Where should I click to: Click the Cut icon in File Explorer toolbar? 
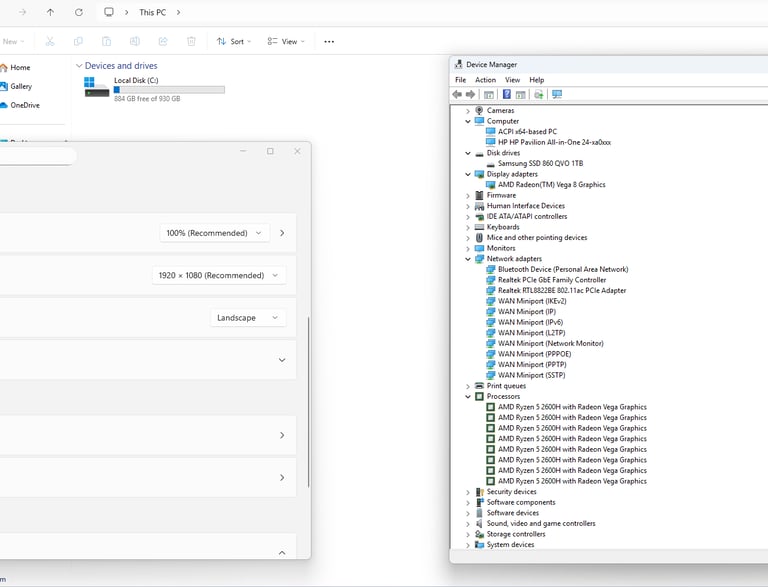click(49, 42)
